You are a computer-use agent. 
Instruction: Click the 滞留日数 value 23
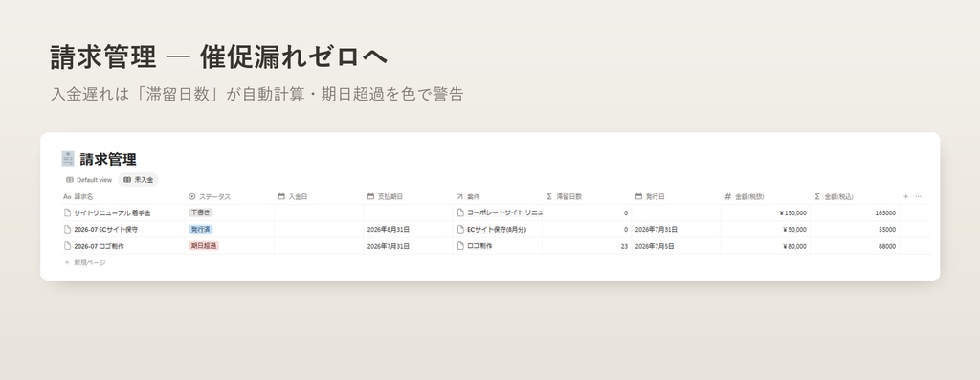click(624, 246)
